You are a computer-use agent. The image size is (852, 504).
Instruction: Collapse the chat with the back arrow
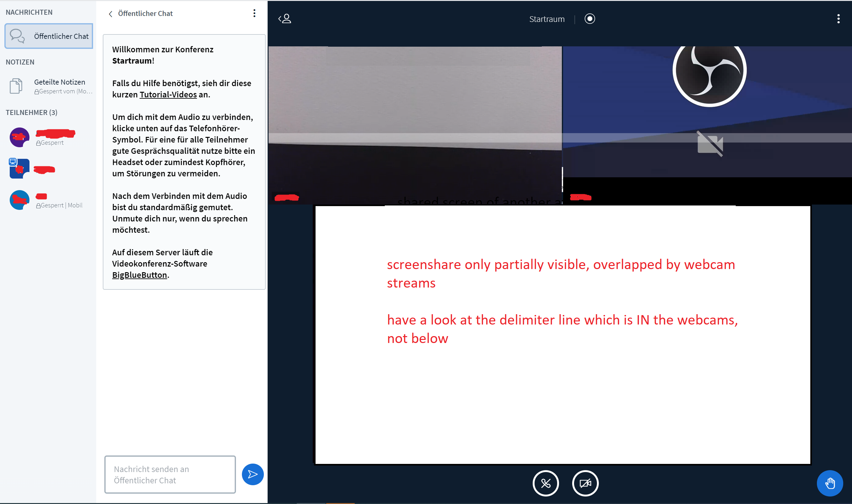click(x=110, y=13)
